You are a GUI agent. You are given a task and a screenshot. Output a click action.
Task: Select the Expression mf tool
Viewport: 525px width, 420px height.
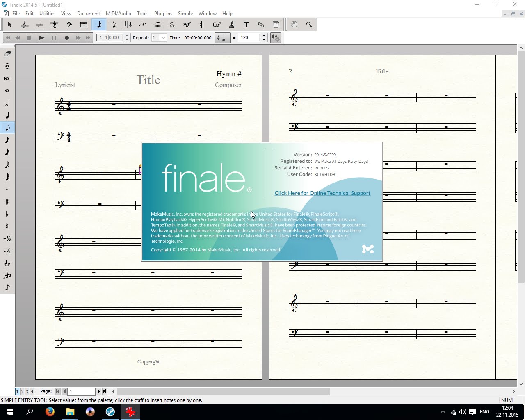pos(187,25)
